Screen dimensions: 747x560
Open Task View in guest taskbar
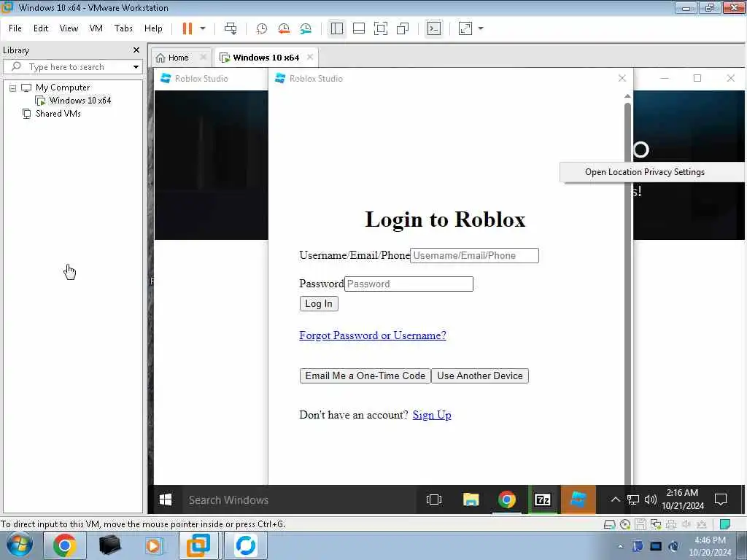coord(434,499)
